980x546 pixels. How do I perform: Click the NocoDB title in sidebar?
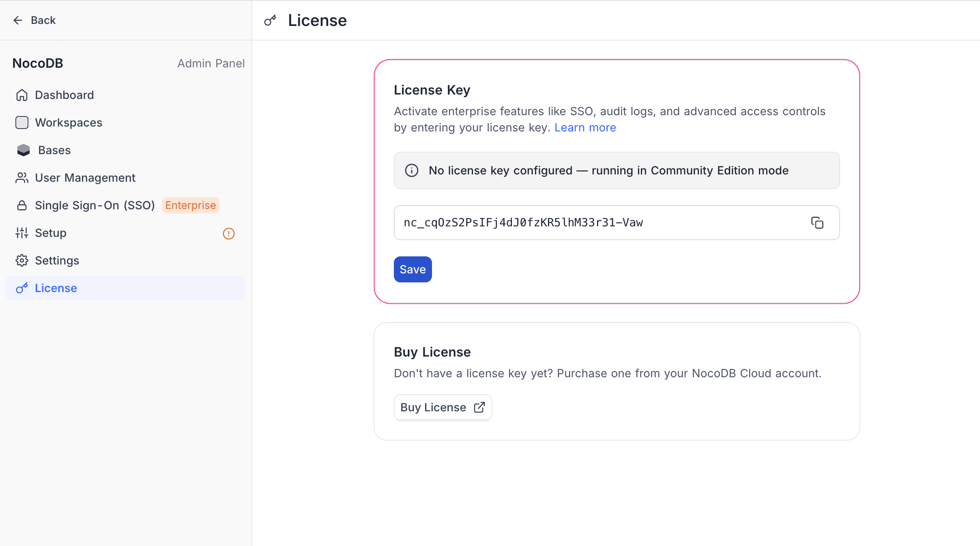38,63
